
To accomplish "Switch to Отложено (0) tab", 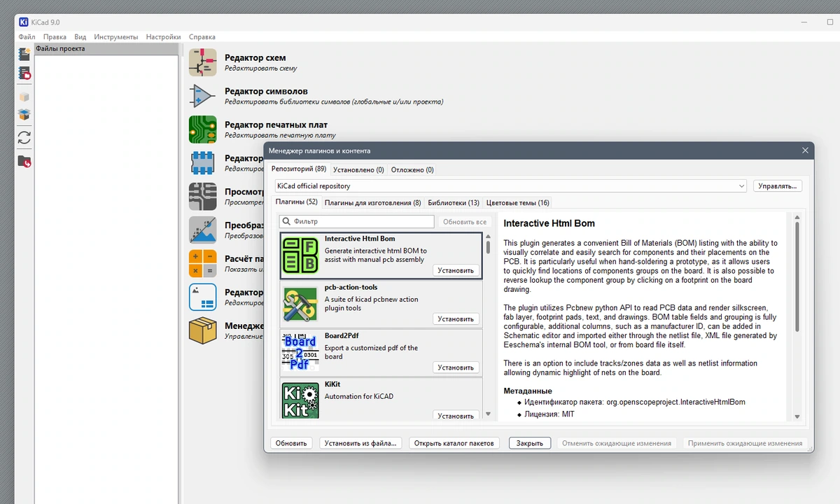I will click(x=412, y=169).
